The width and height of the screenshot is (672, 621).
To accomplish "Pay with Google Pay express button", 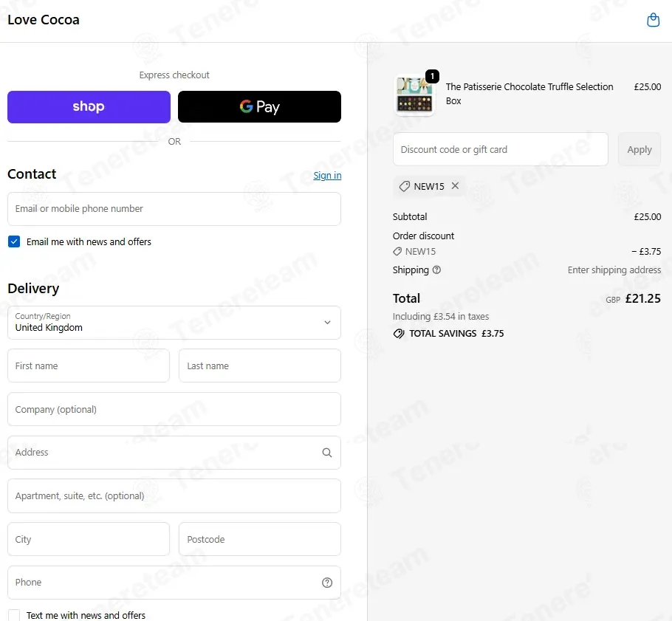I will tap(259, 107).
